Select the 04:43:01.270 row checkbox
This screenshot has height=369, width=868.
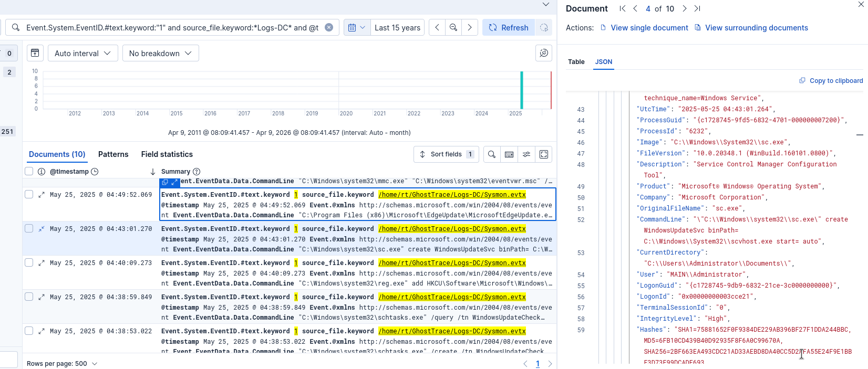click(x=29, y=228)
